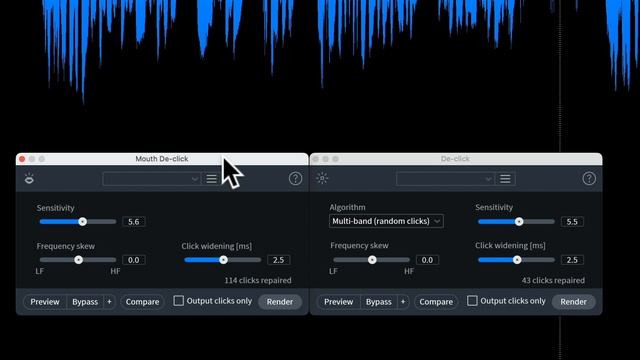640x360 pixels.
Task: Click the De-click module sparkle icon
Action: pyautogui.click(x=322, y=178)
